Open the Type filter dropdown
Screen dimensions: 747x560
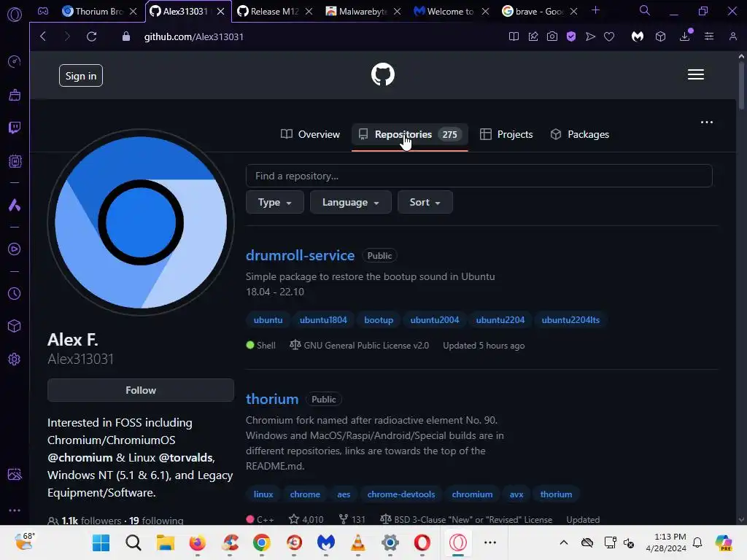[x=275, y=203]
